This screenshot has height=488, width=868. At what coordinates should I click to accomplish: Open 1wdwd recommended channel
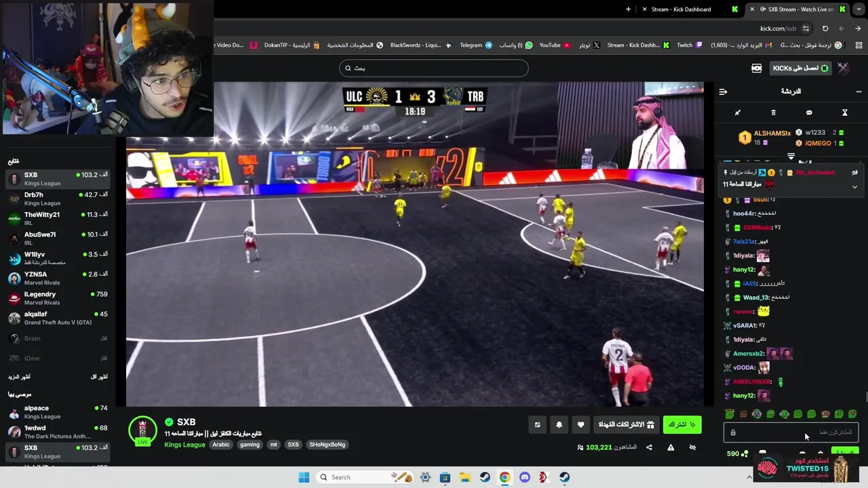click(58, 432)
